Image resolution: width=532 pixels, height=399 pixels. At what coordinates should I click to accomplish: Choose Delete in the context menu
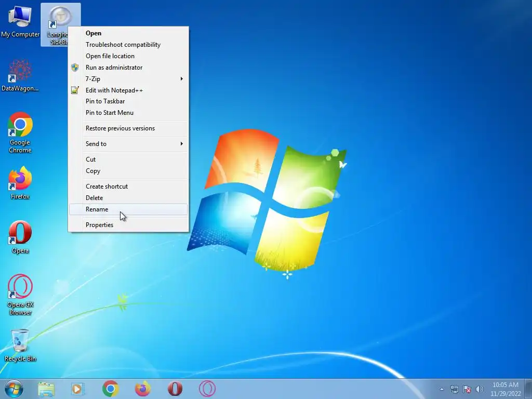(128, 198)
